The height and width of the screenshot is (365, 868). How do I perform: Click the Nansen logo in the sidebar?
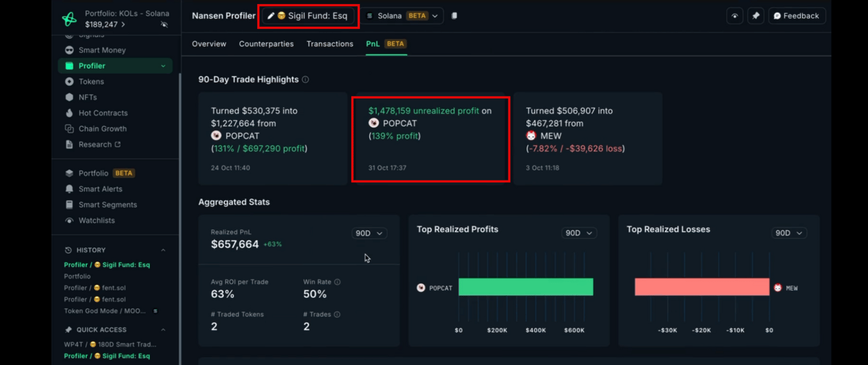click(69, 19)
